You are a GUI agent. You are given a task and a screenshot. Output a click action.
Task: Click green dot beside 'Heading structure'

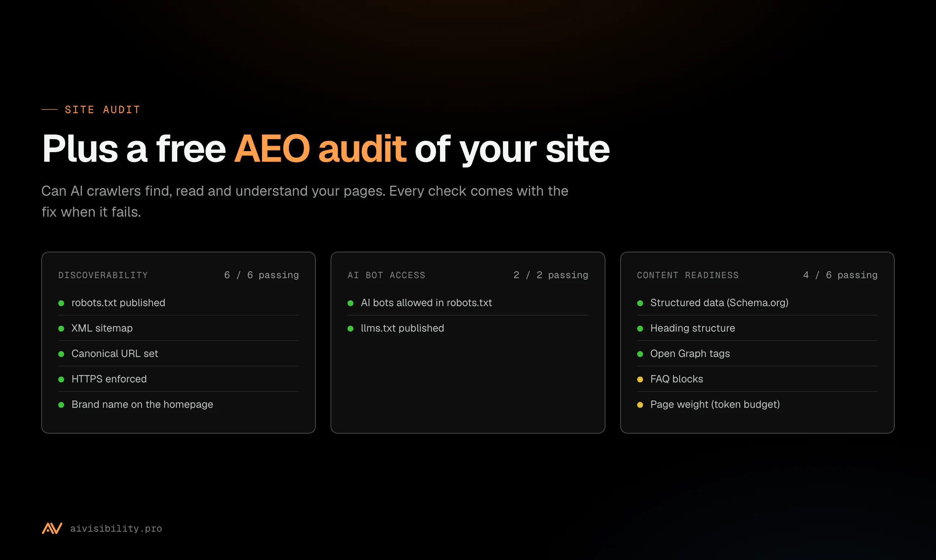[640, 329]
